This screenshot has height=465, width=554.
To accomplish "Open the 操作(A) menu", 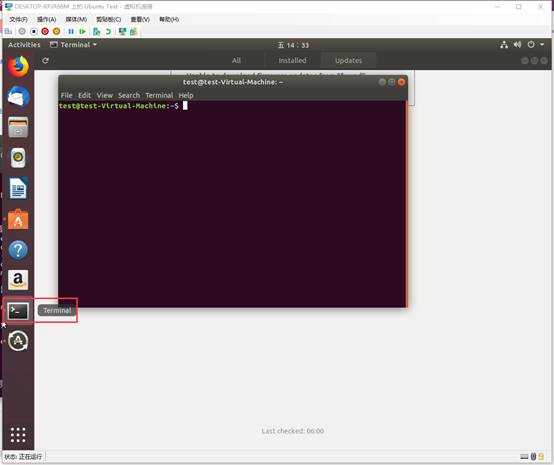I will pos(47,19).
